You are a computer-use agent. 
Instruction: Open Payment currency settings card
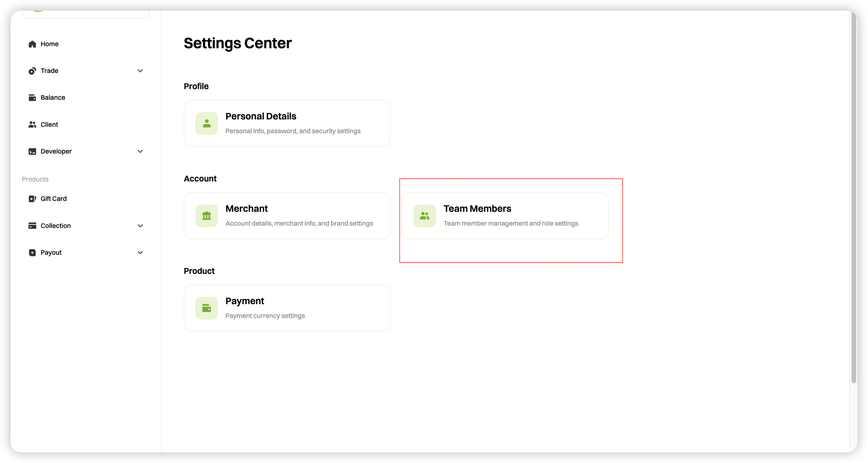click(287, 308)
